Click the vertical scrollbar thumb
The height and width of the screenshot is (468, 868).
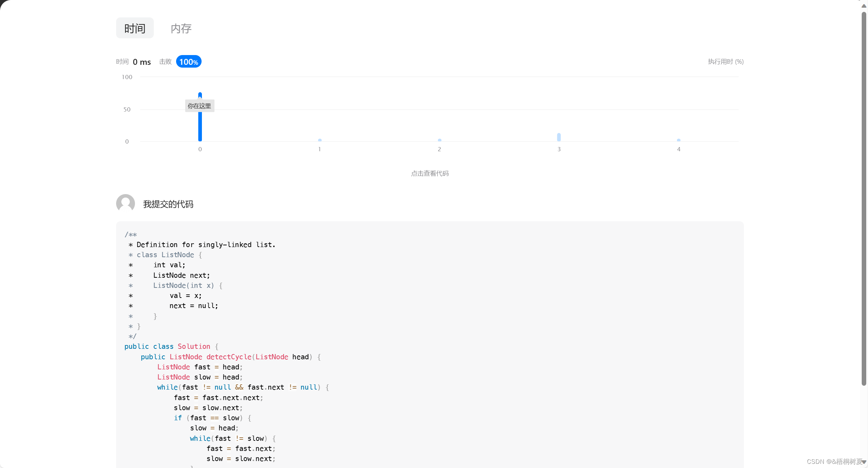(864, 199)
